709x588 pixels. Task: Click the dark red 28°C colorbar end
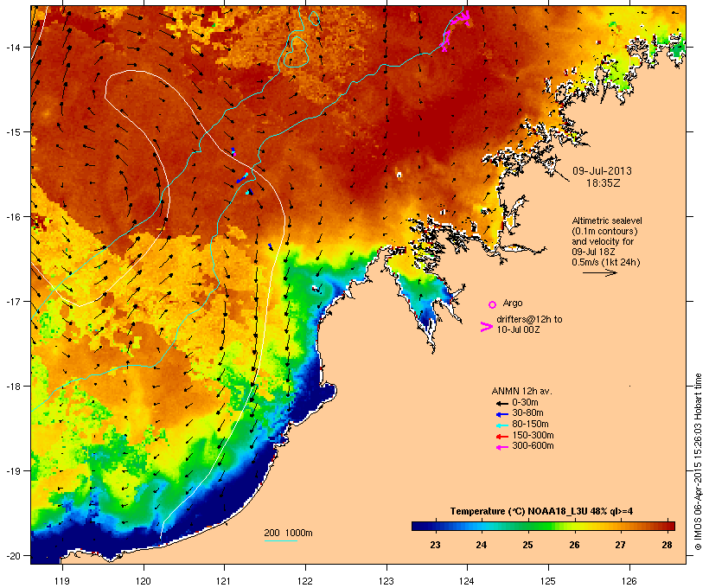[667, 526]
